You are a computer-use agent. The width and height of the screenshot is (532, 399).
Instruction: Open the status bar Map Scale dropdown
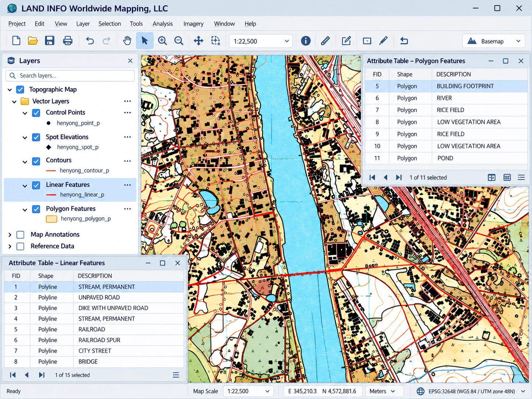coord(248,391)
